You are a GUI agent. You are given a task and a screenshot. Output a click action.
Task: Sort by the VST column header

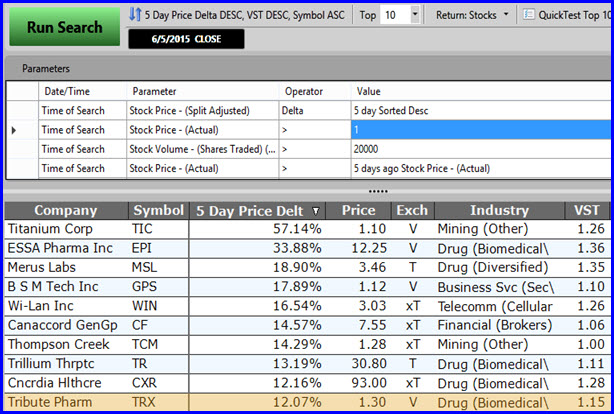[x=587, y=211]
